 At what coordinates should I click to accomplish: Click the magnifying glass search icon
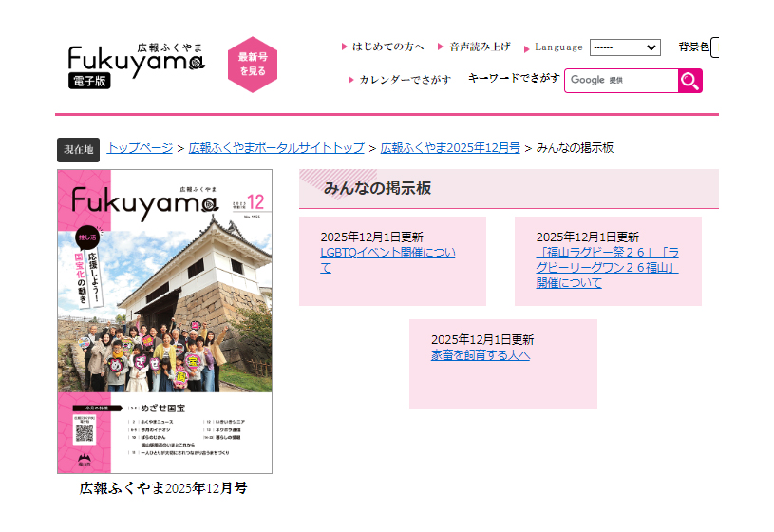(x=689, y=81)
